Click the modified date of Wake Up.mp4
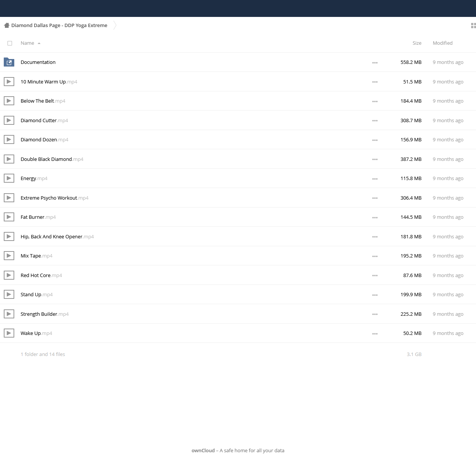476x462 pixels. click(448, 333)
